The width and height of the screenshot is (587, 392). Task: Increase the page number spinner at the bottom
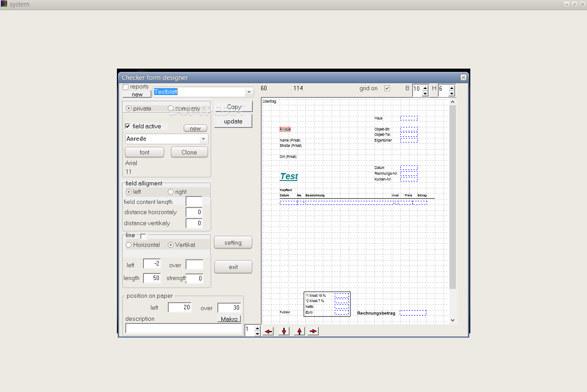258,328
